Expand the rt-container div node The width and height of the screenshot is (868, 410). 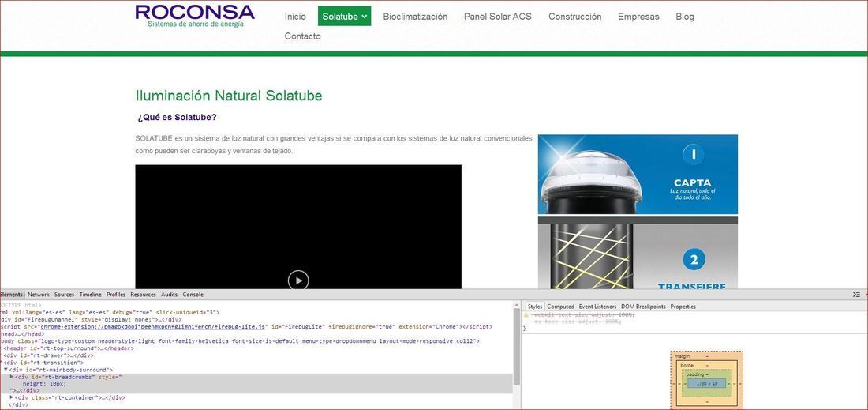click(x=12, y=398)
